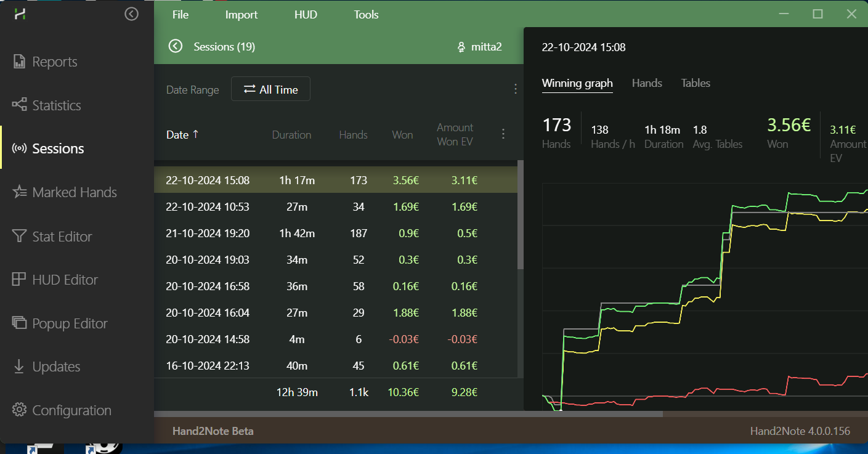The width and height of the screenshot is (868, 454).
Task: Open the HUD menu
Action: click(x=306, y=15)
